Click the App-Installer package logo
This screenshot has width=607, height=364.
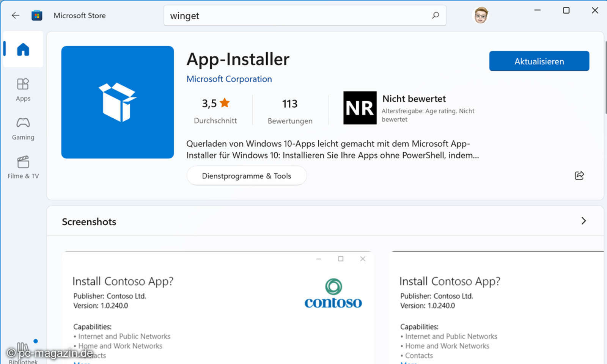[118, 102]
